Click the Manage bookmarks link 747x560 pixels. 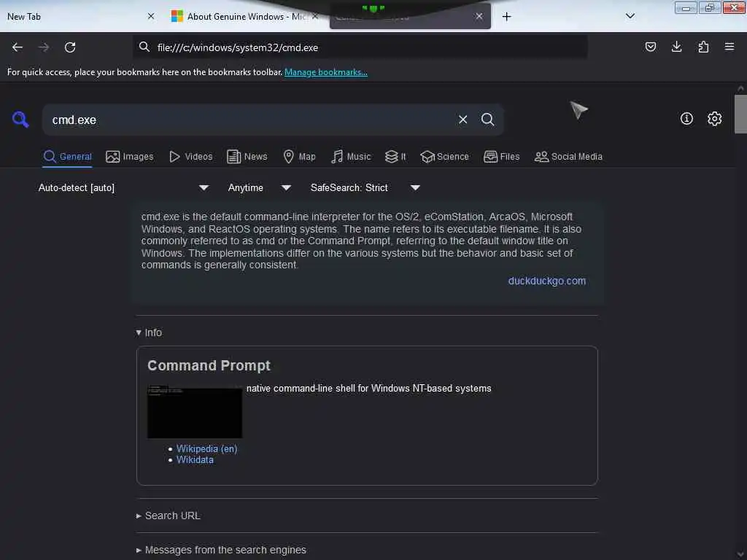(326, 72)
